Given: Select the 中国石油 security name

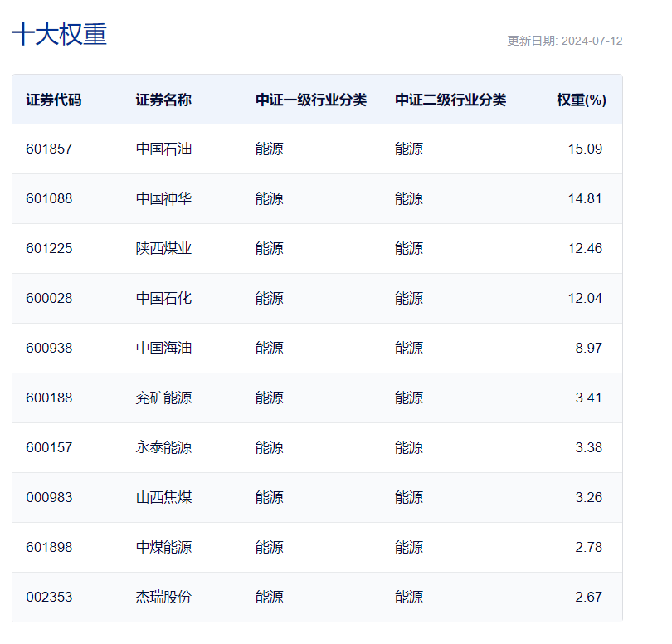Looking at the screenshot, I should (x=163, y=149).
